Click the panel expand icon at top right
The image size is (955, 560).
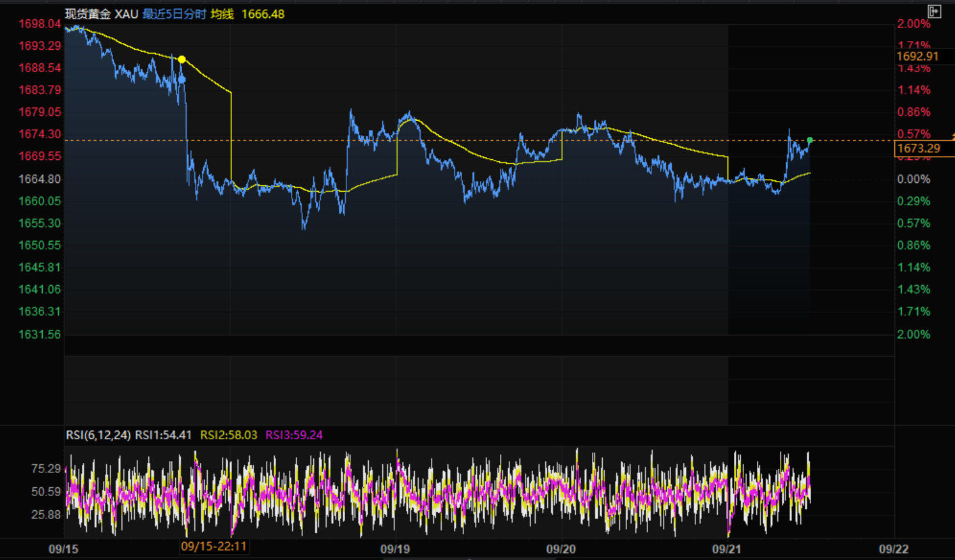point(934,12)
